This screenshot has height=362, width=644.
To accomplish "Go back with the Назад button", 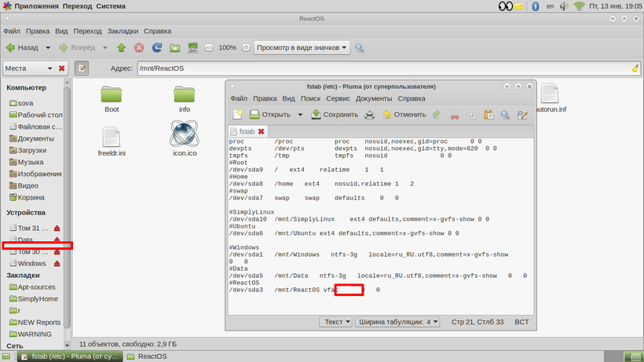I will 22,48.
